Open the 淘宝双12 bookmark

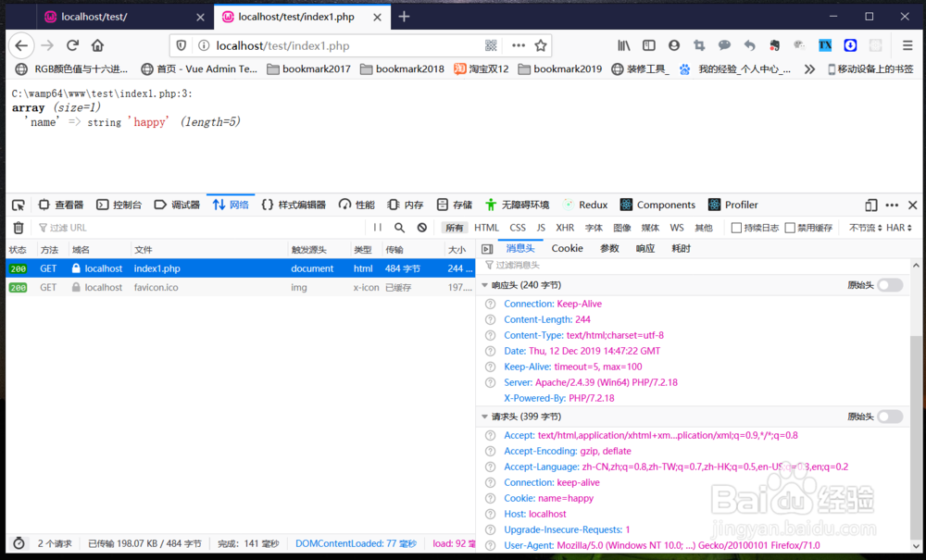tap(482, 69)
